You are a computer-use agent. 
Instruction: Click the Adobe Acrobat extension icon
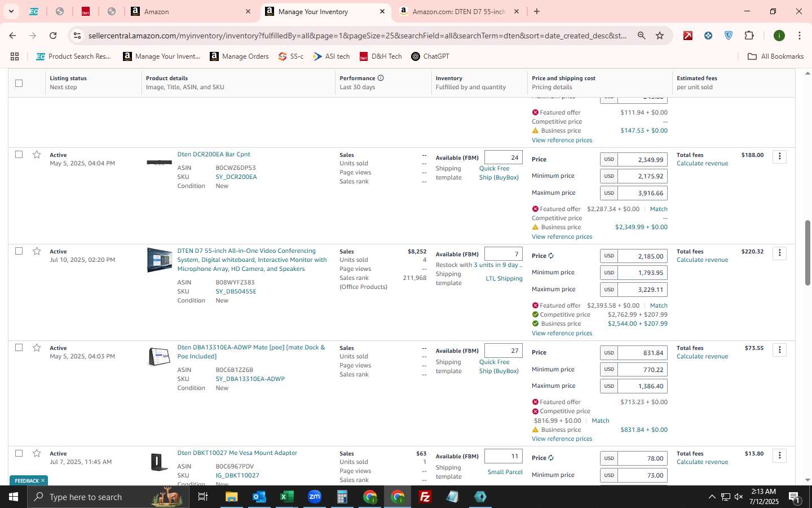click(x=688, y=36)
